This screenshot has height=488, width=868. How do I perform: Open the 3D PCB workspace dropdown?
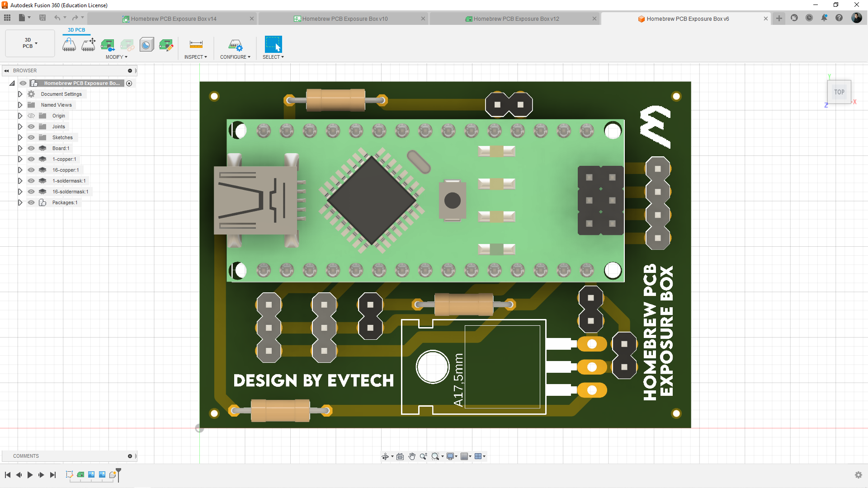(30, 43)
